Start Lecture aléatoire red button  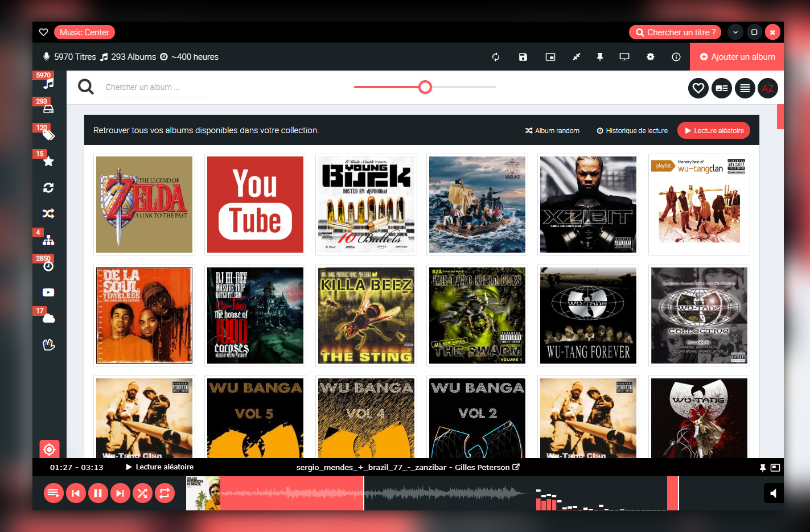point(714,131)
